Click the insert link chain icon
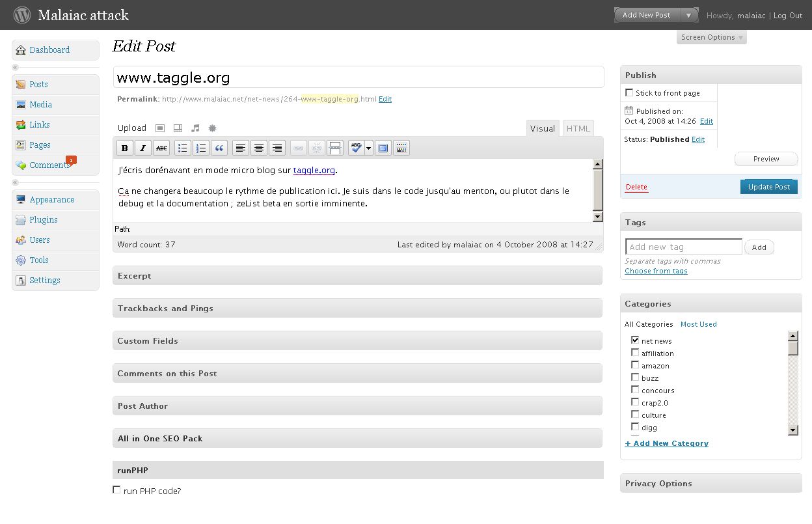 click(x=298, y=148)
